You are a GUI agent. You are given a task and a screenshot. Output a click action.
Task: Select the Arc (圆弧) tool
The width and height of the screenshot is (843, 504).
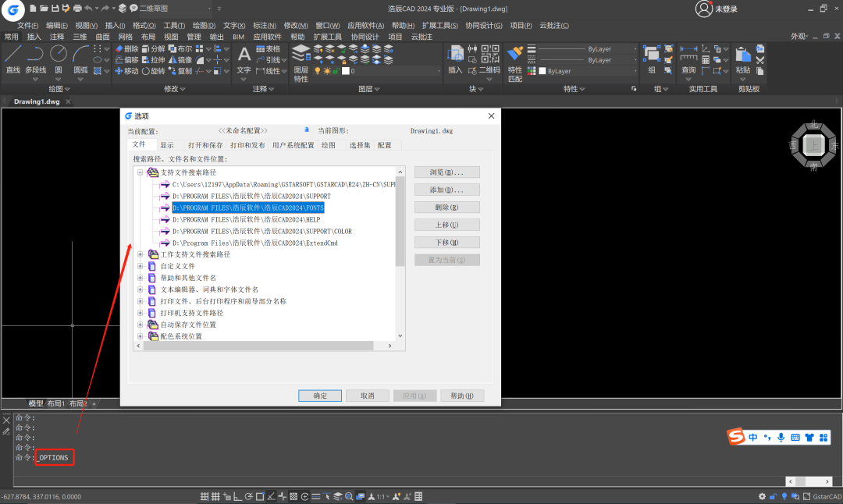[x=80, y=59]
